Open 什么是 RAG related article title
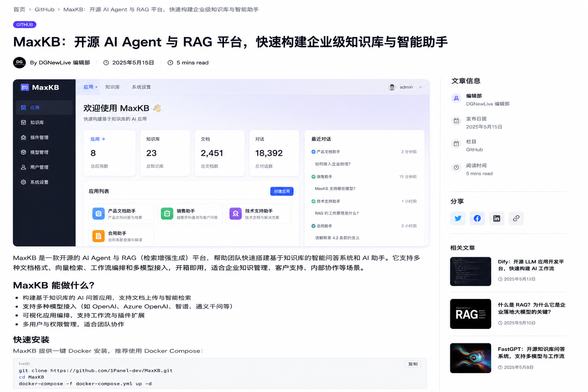This screenshot has height=392, width=588. point(531,309)
